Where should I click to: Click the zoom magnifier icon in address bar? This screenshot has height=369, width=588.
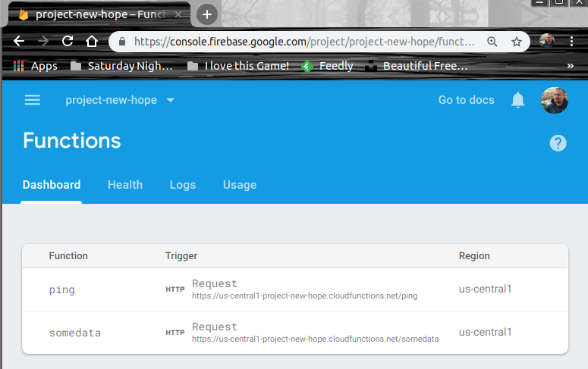click(x=492, y=42)
